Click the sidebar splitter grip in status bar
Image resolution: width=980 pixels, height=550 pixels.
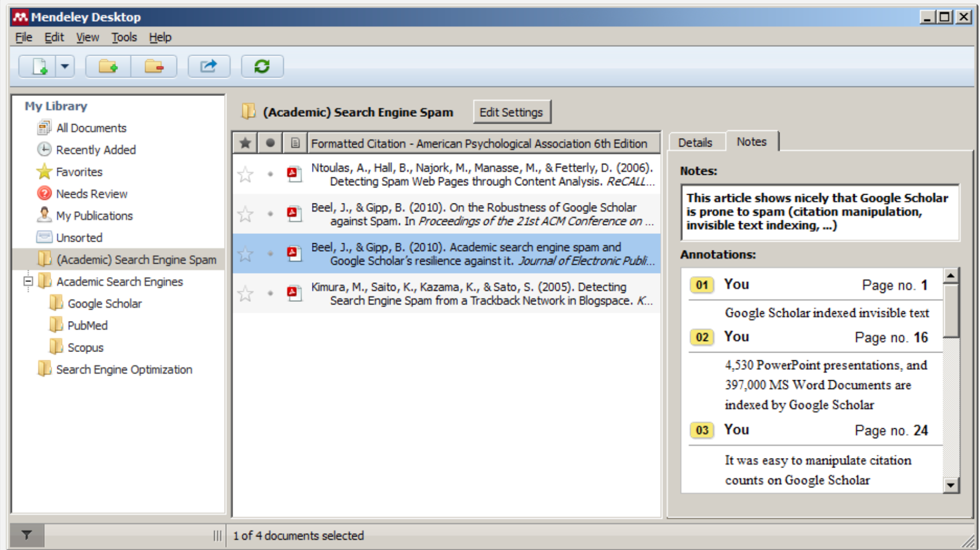coord(217,535)
